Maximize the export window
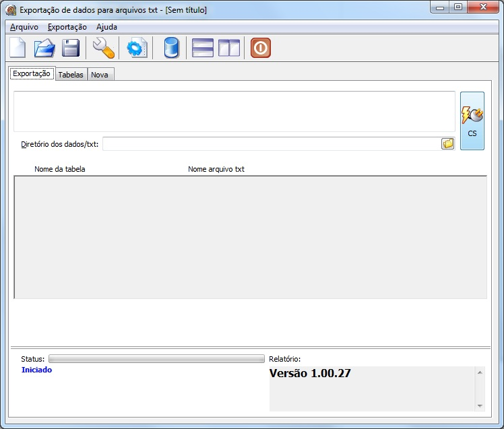 point(458,7)
